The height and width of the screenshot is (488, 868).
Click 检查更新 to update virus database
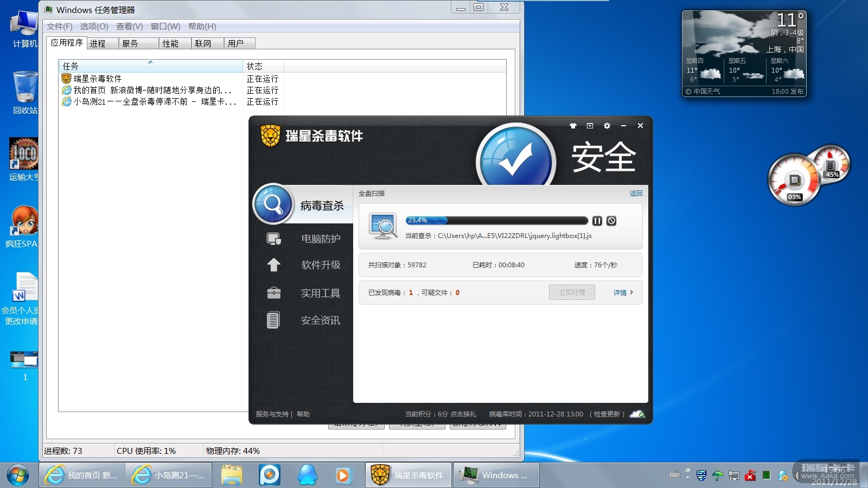pyautogui.click(x=607, y=414)
